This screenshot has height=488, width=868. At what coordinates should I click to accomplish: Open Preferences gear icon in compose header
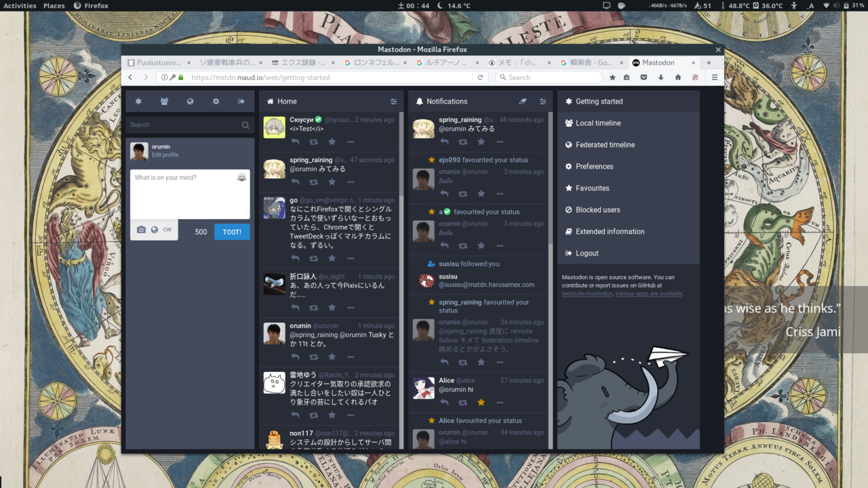tap(216, 102)
